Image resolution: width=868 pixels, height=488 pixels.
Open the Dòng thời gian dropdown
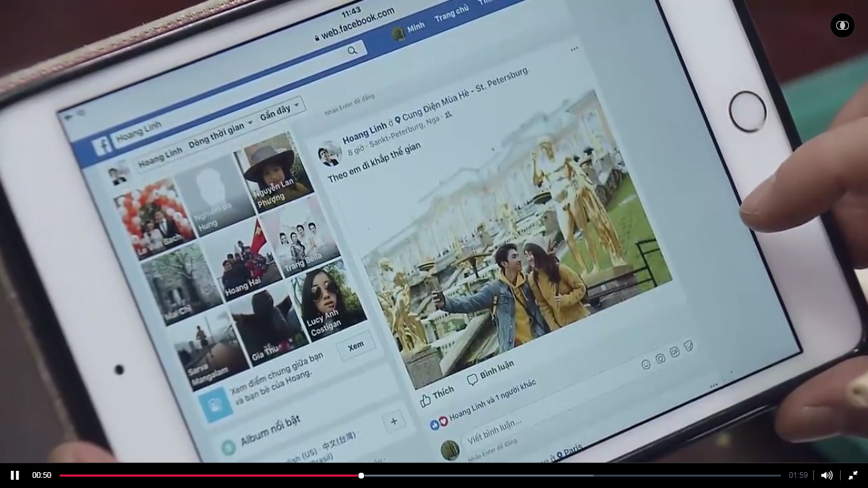[x=220, y=134]
